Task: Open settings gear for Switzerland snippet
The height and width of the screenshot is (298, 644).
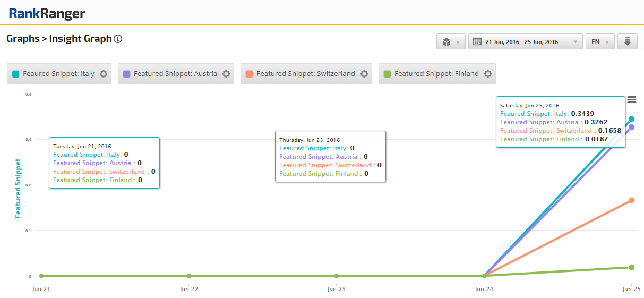Action: (364, 74)
